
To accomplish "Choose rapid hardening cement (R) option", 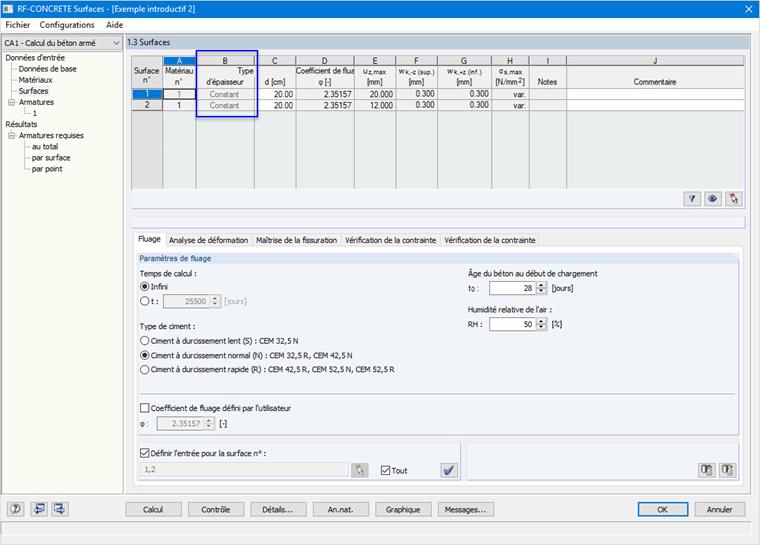I will click(144, 369).
